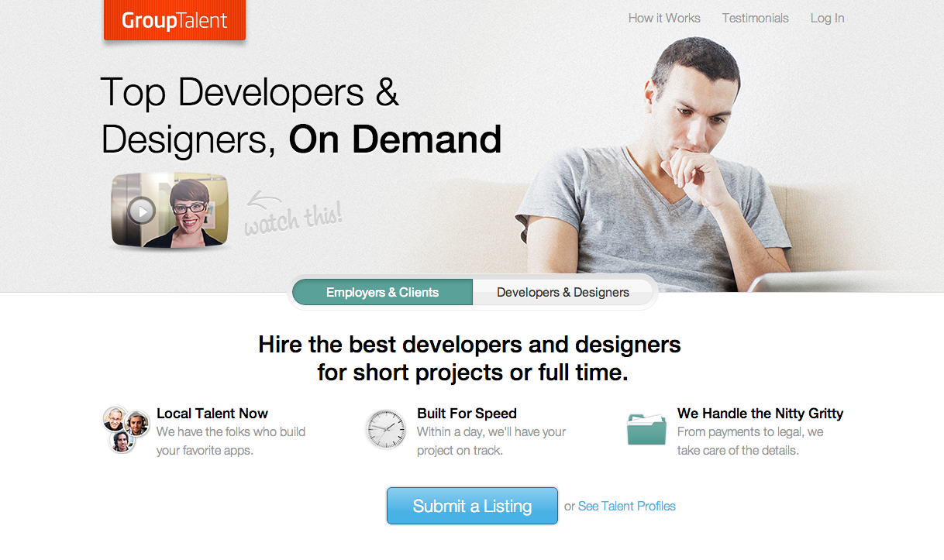Click We Handle the Nitty Gritty heading

coord(760,414)
